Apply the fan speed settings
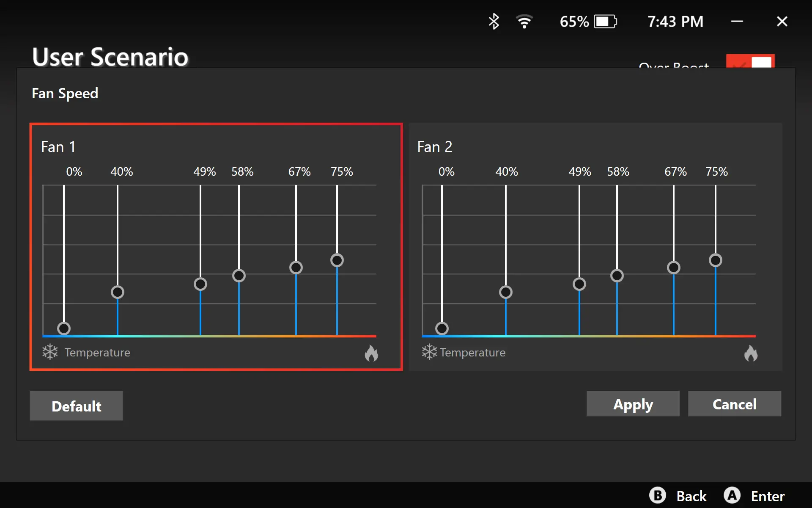Viewport: 812px width, 508px height. click(x=633, y=404)
